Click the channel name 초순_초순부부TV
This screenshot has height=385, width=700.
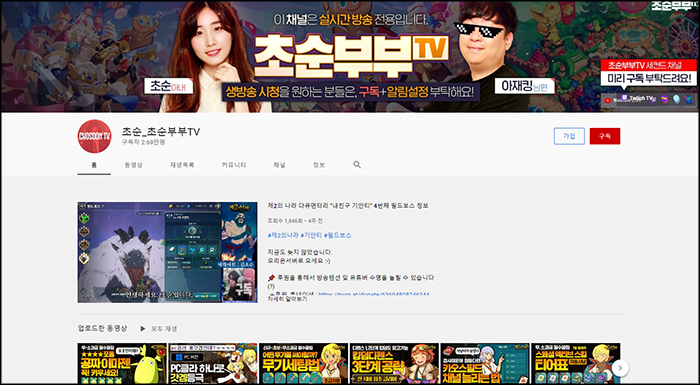tap(161, 132)
